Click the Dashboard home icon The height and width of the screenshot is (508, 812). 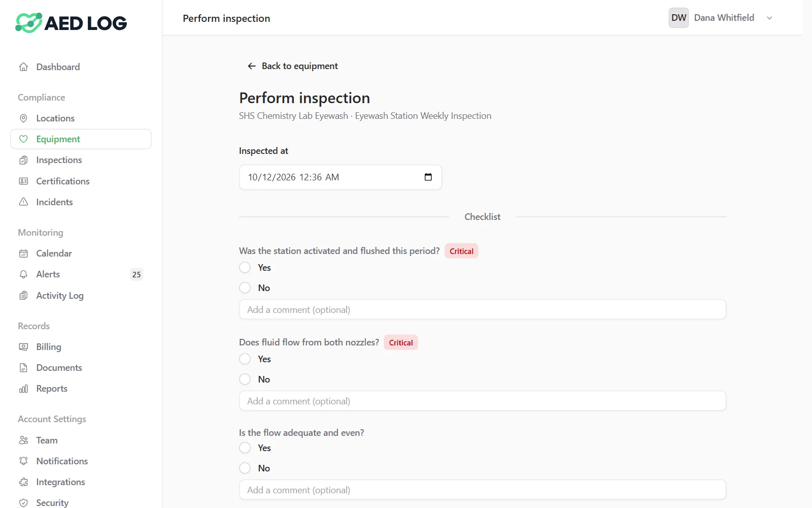23,67
